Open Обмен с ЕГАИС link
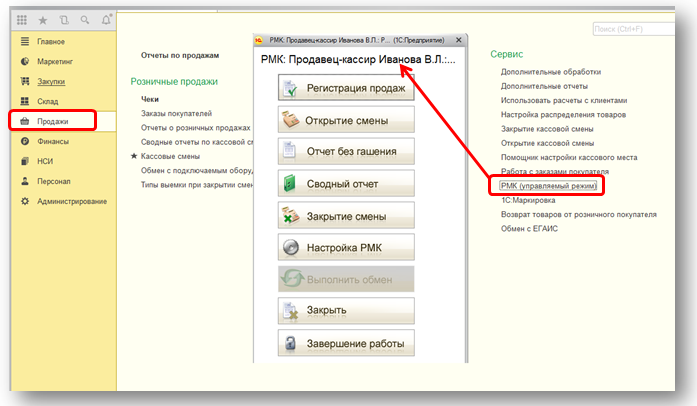Image resolution: width=697 pixels, height=406 pixels. coord(529,229)
